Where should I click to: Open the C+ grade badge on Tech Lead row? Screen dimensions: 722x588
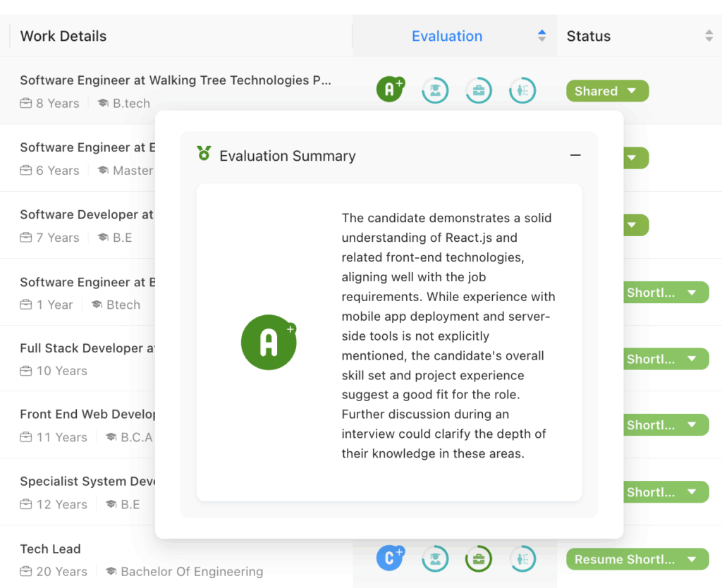pos(391,558)
